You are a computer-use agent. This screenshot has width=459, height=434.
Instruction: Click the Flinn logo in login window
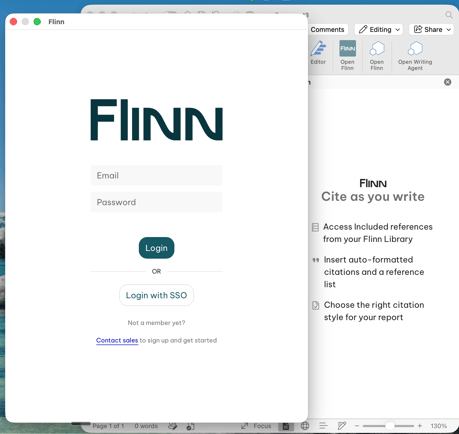(156, 120)
